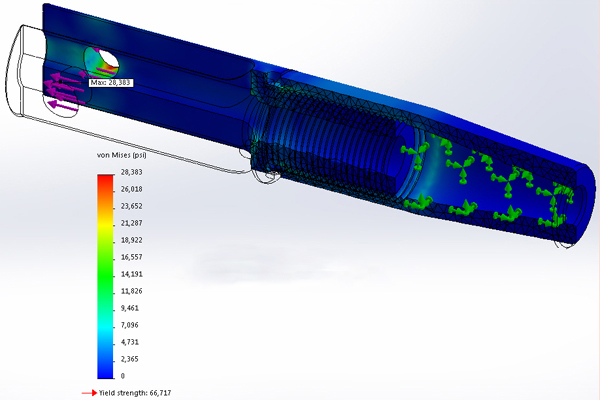Click the 23,652 legend value

pyautogui.click(x=130, y=207)
